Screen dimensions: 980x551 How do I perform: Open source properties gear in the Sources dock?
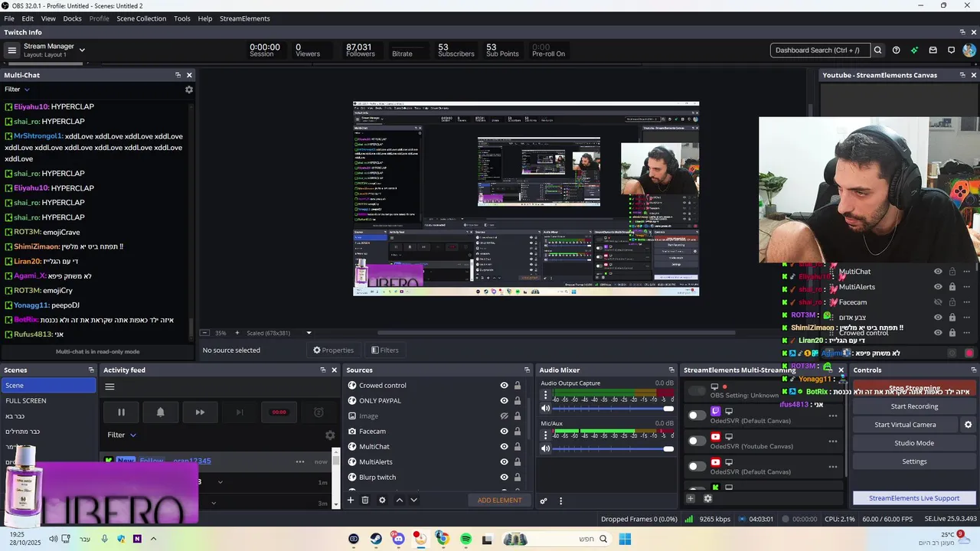point(382,500)
